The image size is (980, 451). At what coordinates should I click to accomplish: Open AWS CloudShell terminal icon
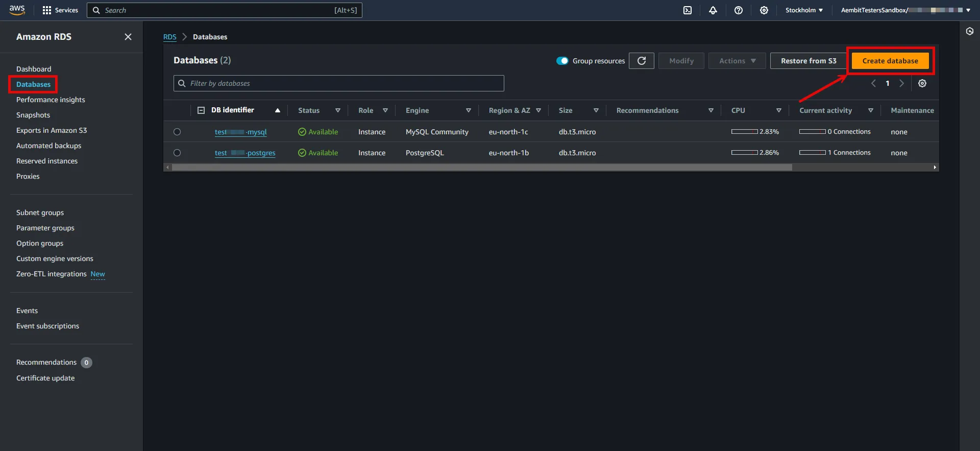(x=688, y=10)
